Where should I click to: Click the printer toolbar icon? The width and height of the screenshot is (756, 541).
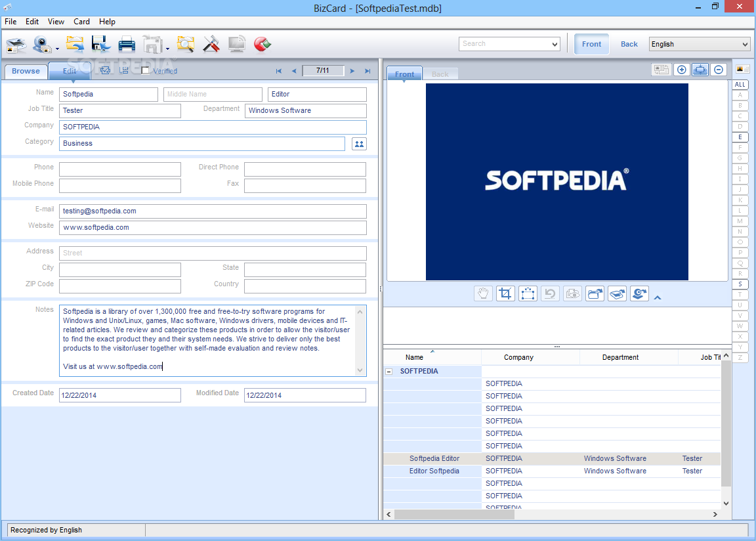tap(126, 45)
